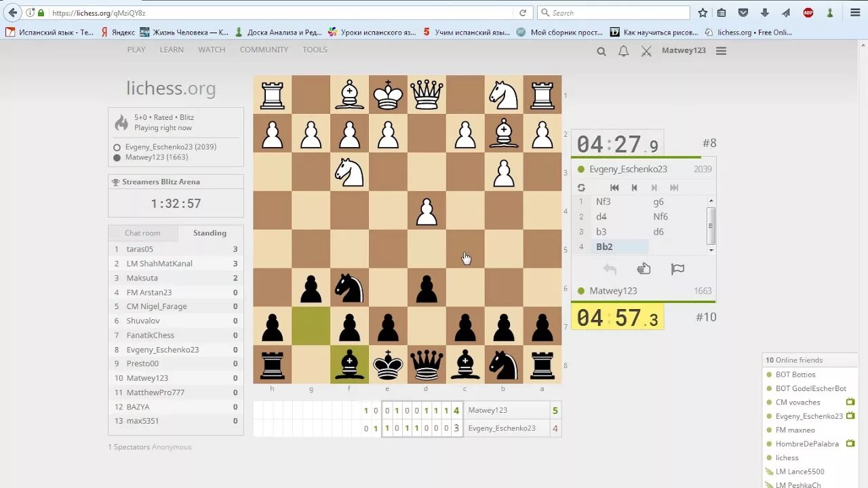
Task: Open LM ShahMatKanal in standings
Action: [159, 264]
